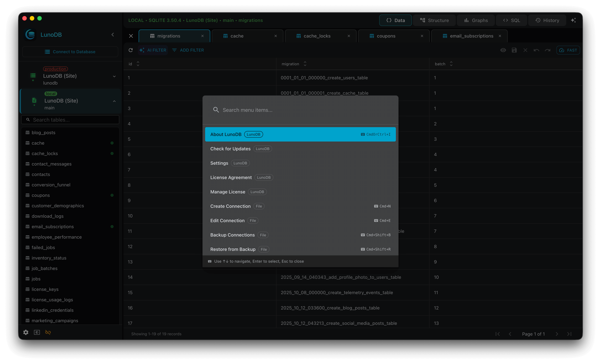Redo the last undone change

coord(547,50)
